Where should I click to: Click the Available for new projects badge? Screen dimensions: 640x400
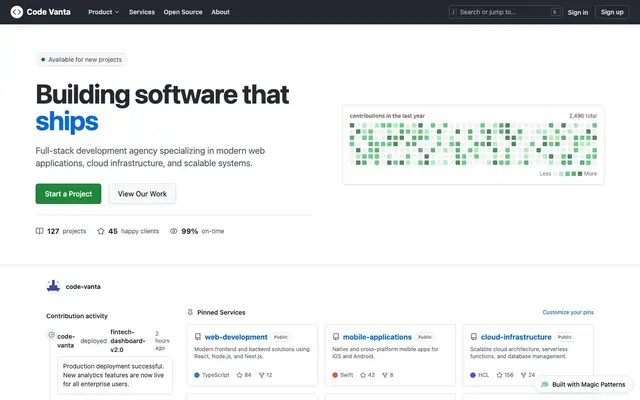[x=81, y=60]
